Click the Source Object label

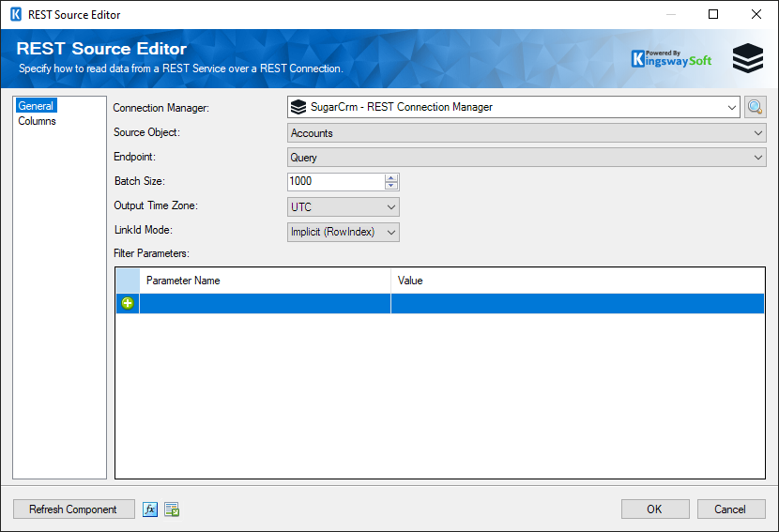pos(146,132)
